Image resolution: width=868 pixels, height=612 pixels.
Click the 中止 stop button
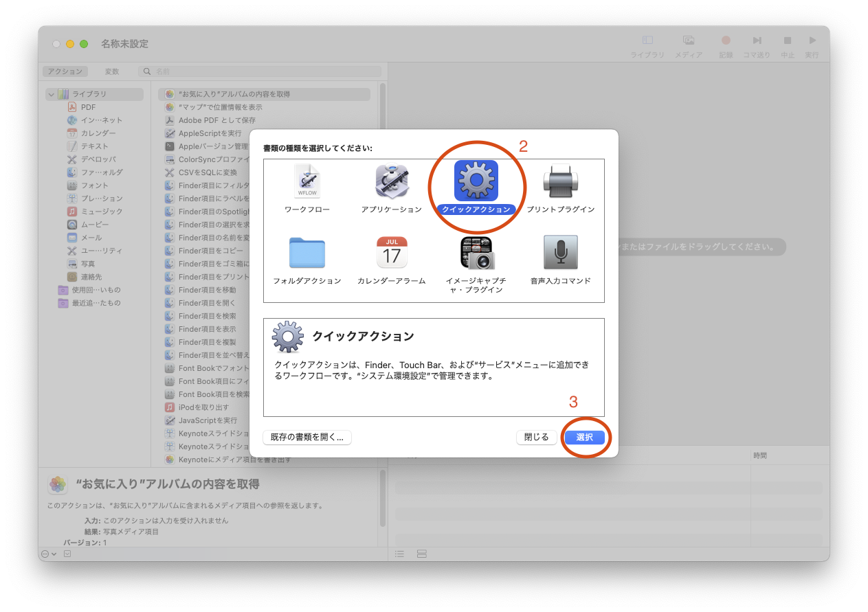click(x=788, y=46)
